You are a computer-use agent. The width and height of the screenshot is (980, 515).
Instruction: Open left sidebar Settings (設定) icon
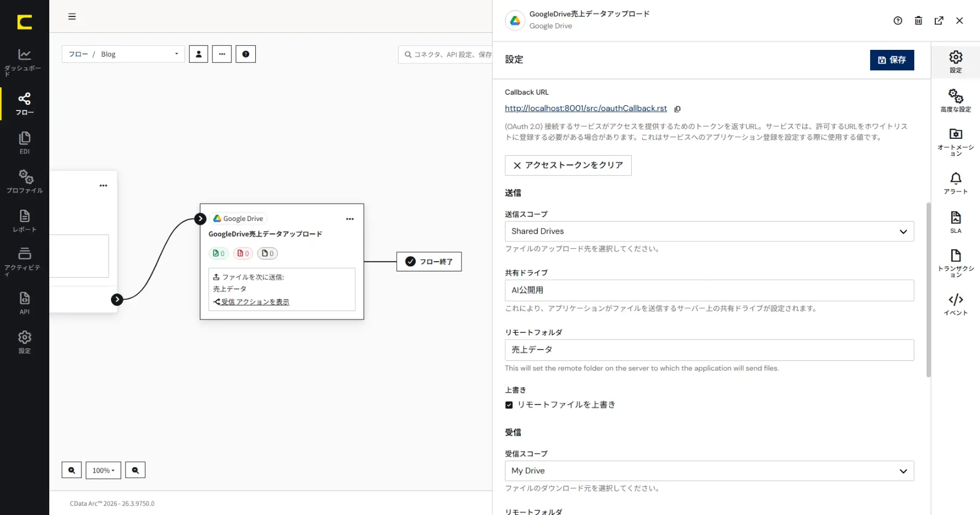(x=24, y=342)
